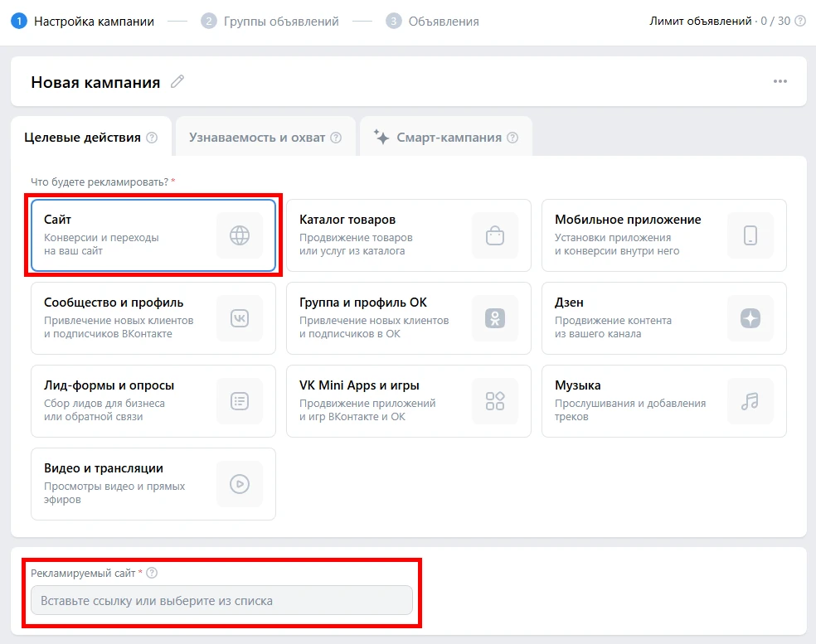Edit campaign name with pencil icon
816x644 pixels.
click(x=177, y=81)
